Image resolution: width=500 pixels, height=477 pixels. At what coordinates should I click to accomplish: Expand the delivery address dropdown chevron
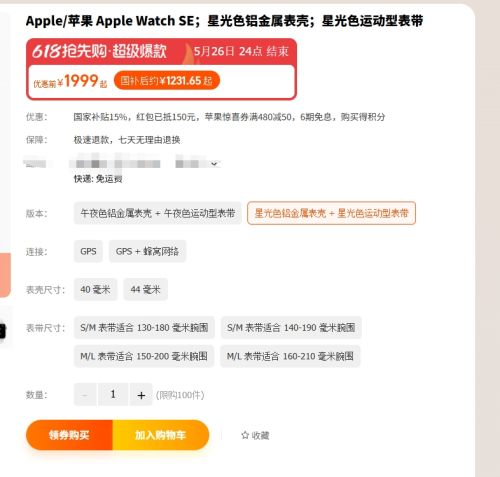[214, 164]
